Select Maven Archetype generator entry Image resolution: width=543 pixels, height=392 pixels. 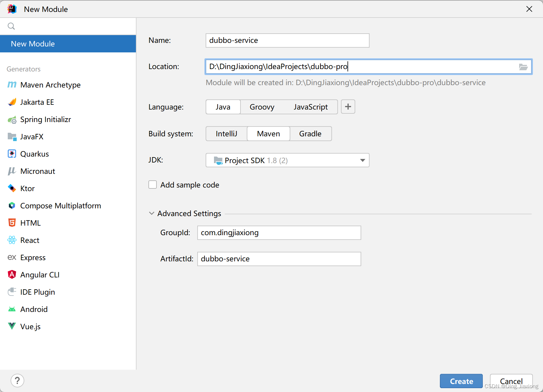click(x=68, y=85)
